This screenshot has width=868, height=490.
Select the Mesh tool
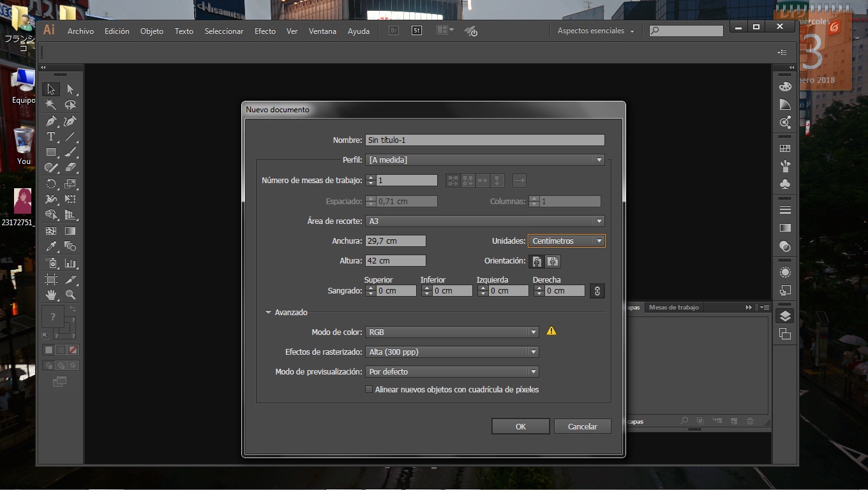pos(51,231)
